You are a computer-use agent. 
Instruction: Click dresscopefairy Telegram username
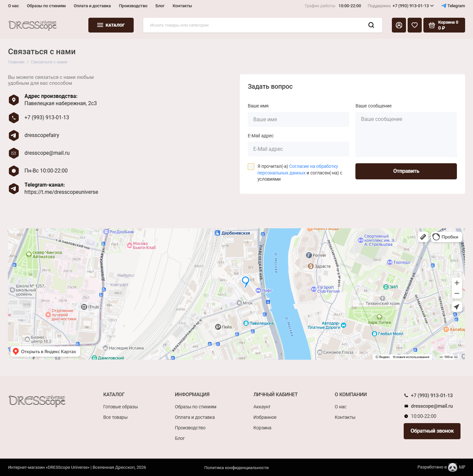pos(42,135)
